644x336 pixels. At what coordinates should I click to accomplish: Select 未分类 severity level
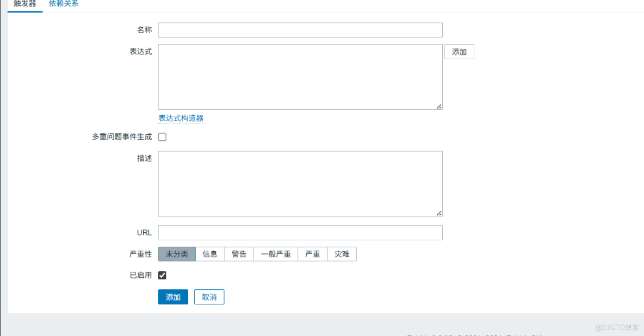176,254
